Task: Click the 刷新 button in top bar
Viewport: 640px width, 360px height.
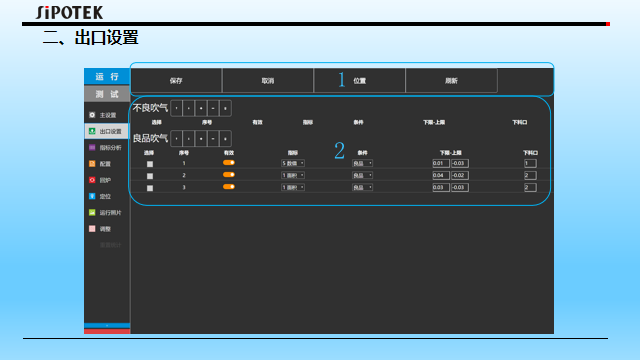Action: point(451,81)
